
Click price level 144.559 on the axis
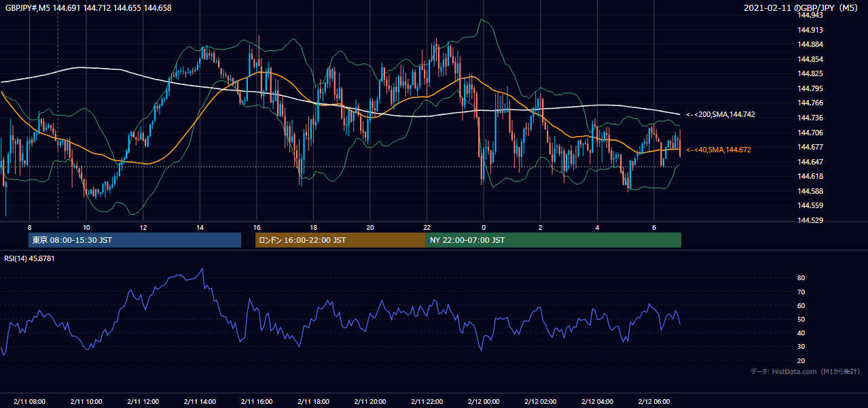(811, 205)
